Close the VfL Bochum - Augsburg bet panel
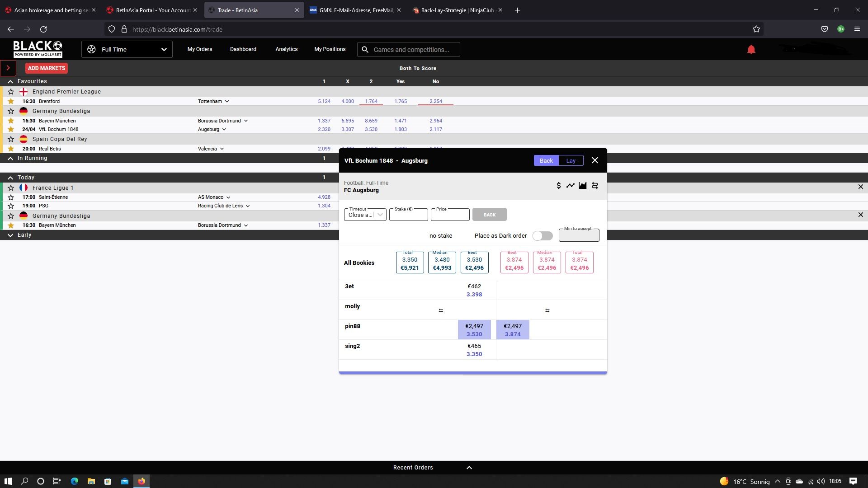 (x=595, y=160)
